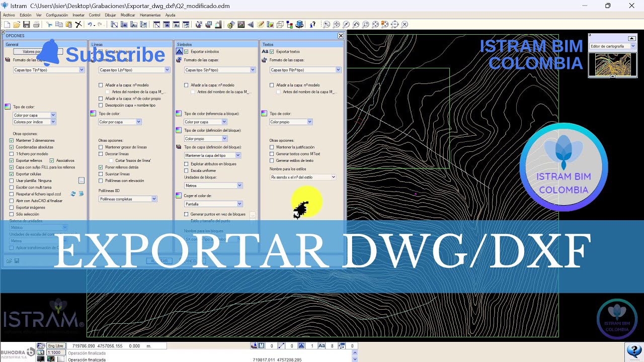This screenshot has height=362, width=644.
Task: Click the Print toolbar icon
Action: [36, 25]
